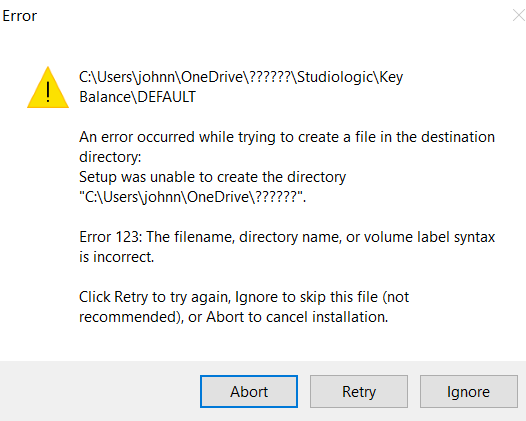Screen dimensions: 526x421
Task: Click the Studiologic\Key file path line
Action: tap(241, 78)
